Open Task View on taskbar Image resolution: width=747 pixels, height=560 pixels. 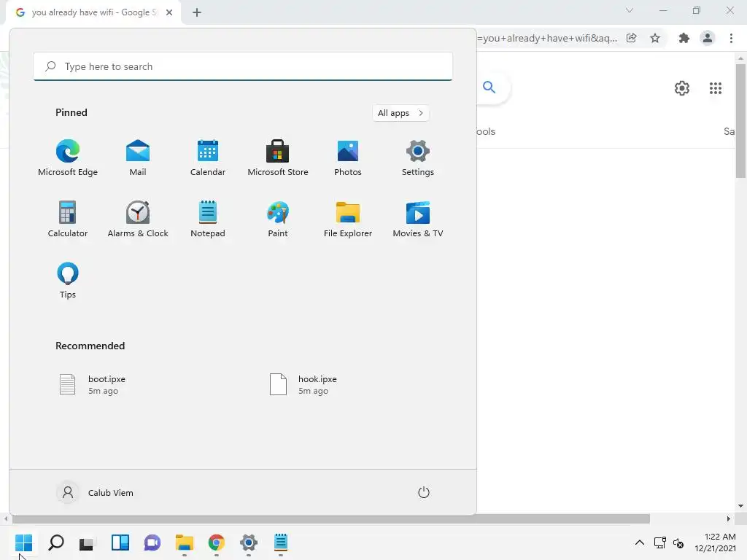(x=87, y=542)
